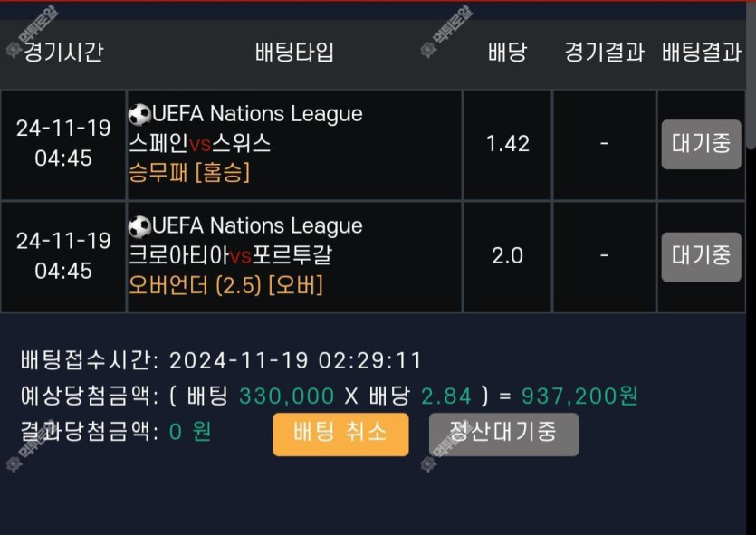Image resolution: width=756 pixels, height=535 pixels.
Task: Select the 2.0 odds cell
Action: pos(507,256)
